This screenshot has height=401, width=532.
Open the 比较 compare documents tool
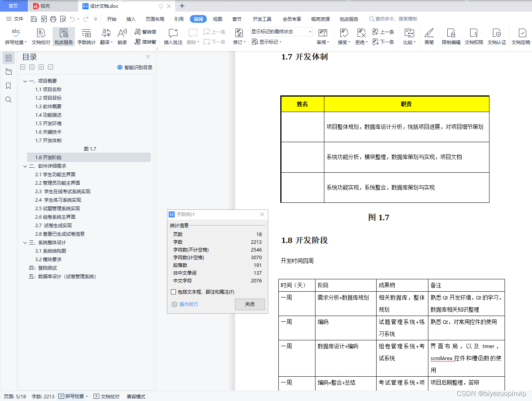pyautogui.click(x=409, y=37)
